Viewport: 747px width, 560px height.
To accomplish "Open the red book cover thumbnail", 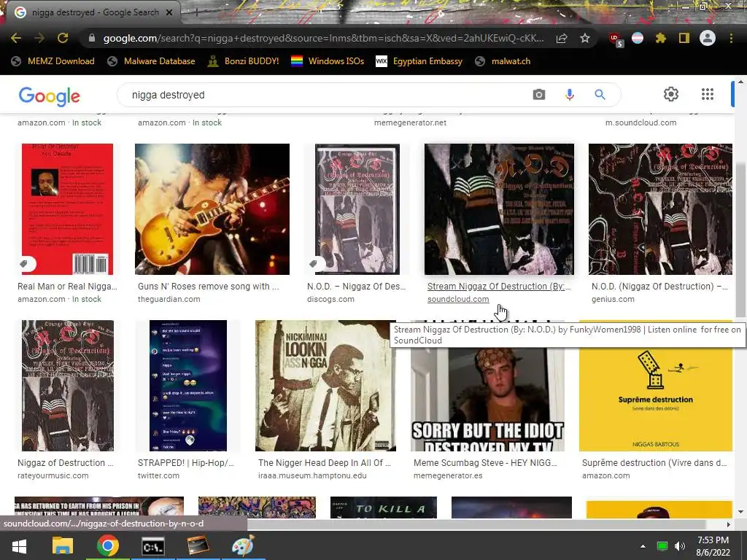I will 67,209.
